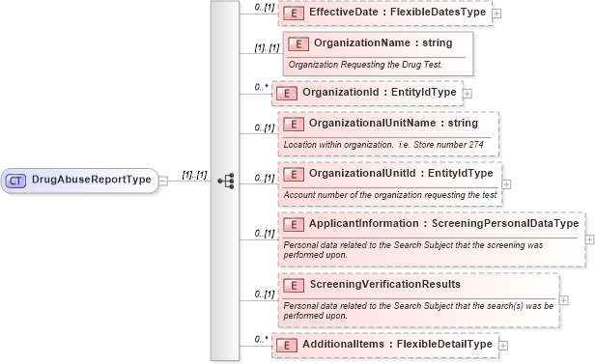Click the 0..[1] cardinality of OrganizationalUnitName

(265, 127)
